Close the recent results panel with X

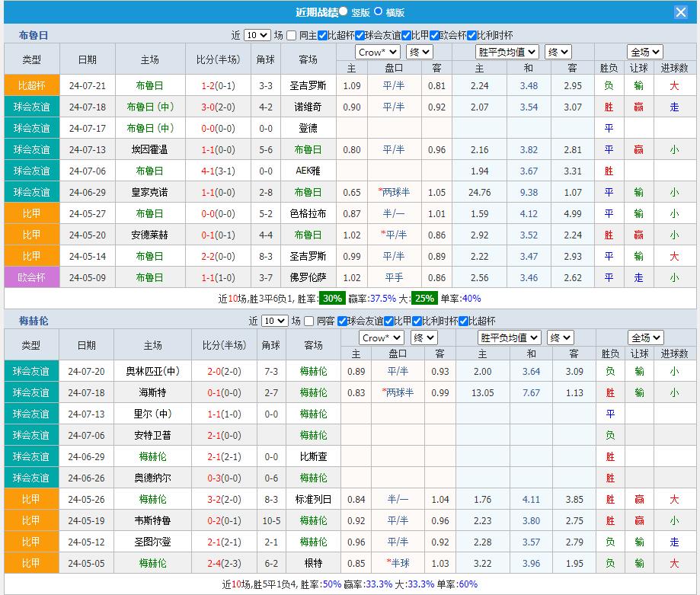click(x=680, y=12)
